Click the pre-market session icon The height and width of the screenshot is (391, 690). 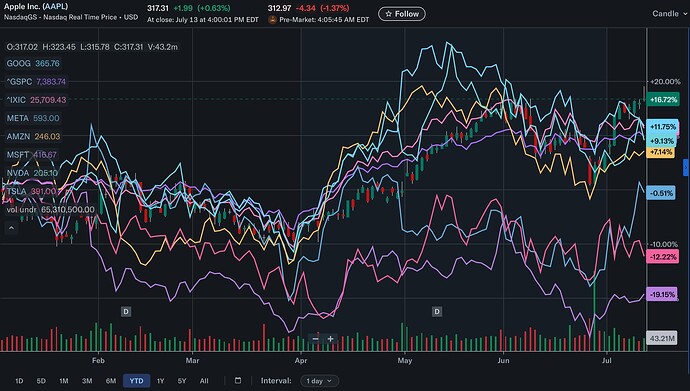[x=272, y=20]
